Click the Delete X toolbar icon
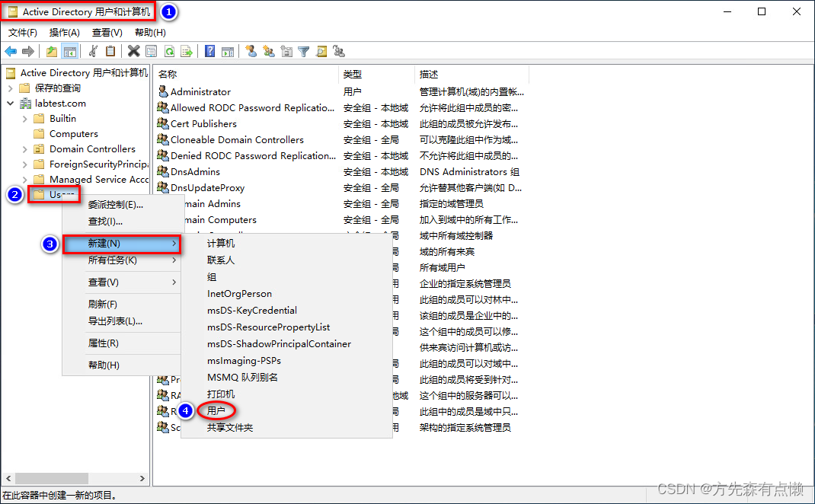The image size is (815, 504). coord(133,51)
